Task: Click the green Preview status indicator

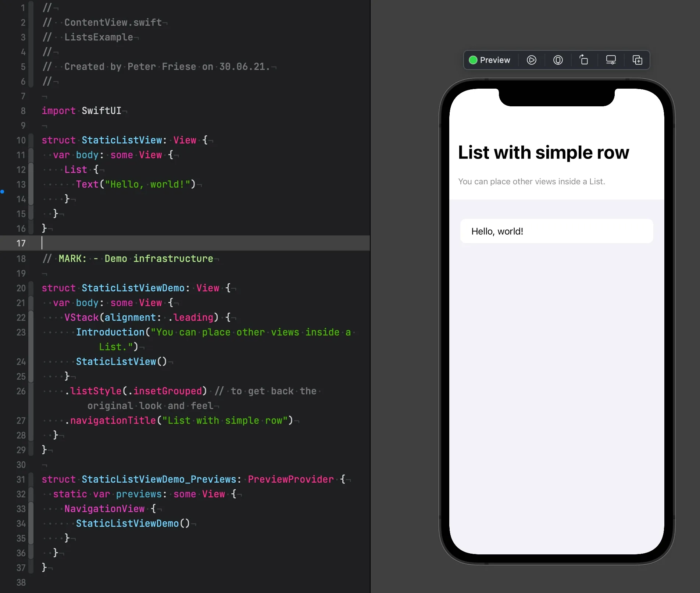Action: coord(472,60)
